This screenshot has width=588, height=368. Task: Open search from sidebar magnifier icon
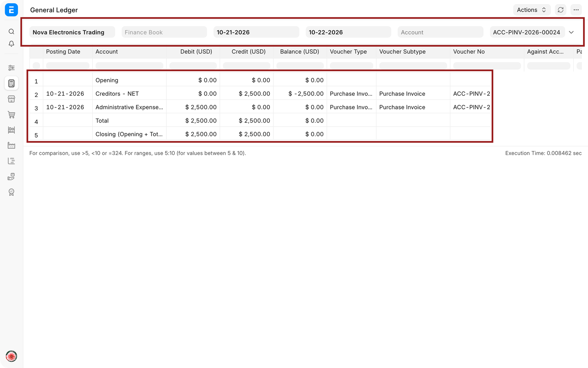tap(11, 32)
